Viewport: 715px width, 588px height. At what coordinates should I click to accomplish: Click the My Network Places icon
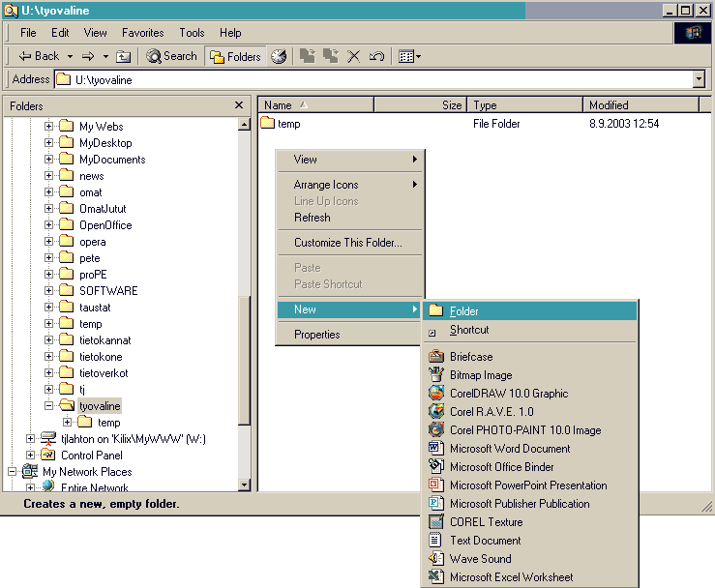pos(30,471)
